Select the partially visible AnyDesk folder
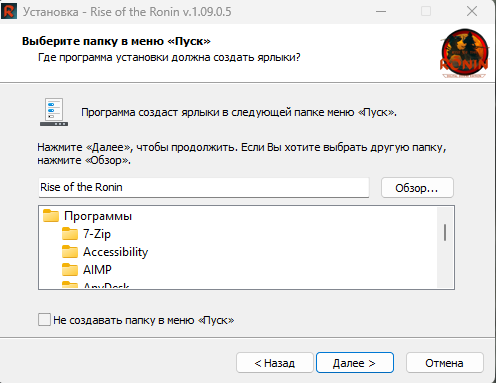 tap(96, 285)
